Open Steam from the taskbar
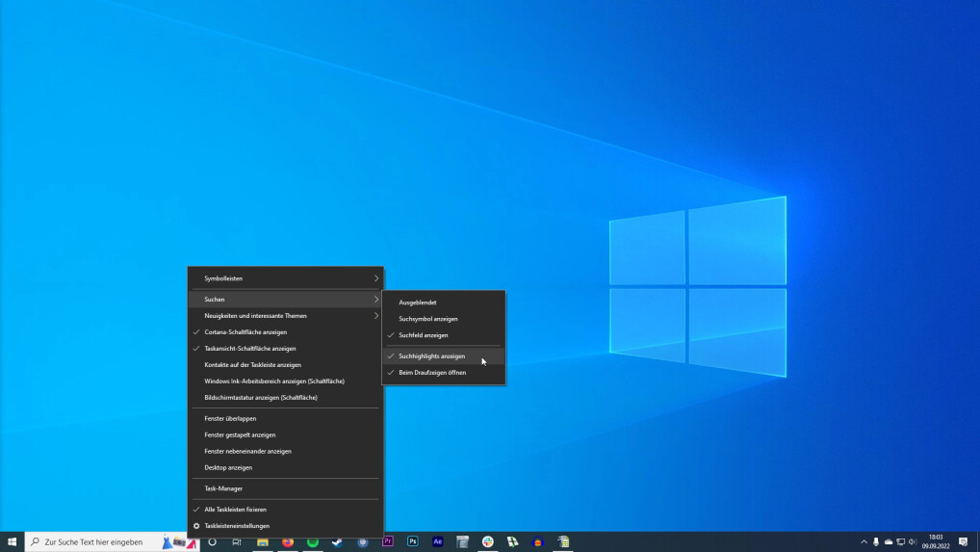Screen dimensions: 980x552 click(338, 542)
